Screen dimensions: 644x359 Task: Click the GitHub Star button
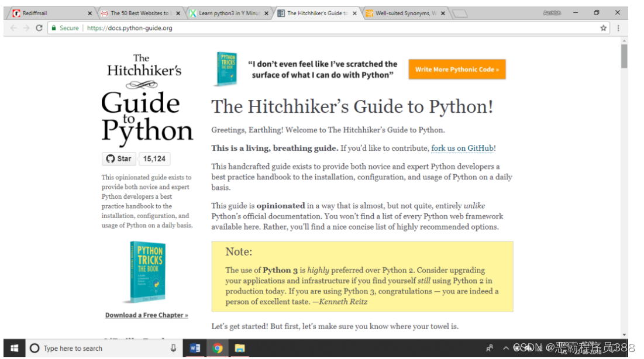tap(119, 158)
